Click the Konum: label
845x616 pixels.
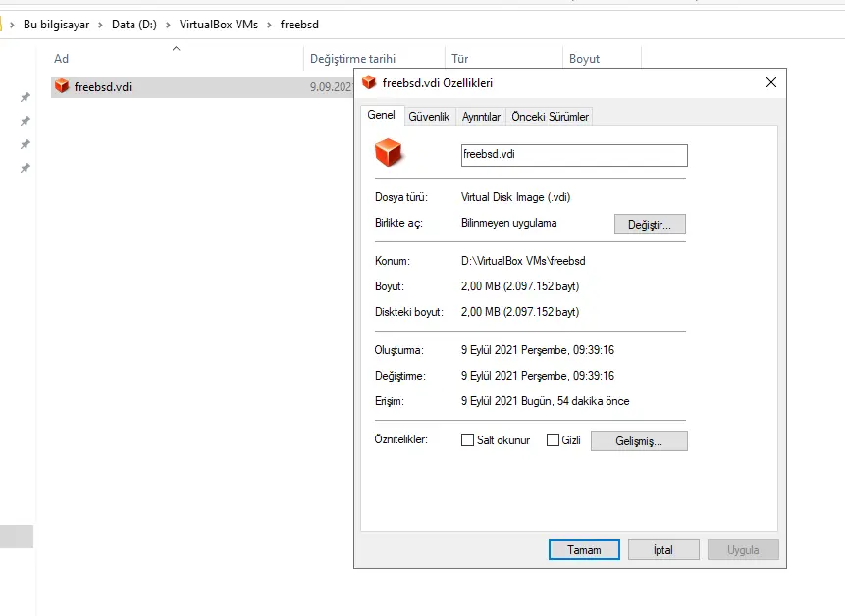(393, 261)
